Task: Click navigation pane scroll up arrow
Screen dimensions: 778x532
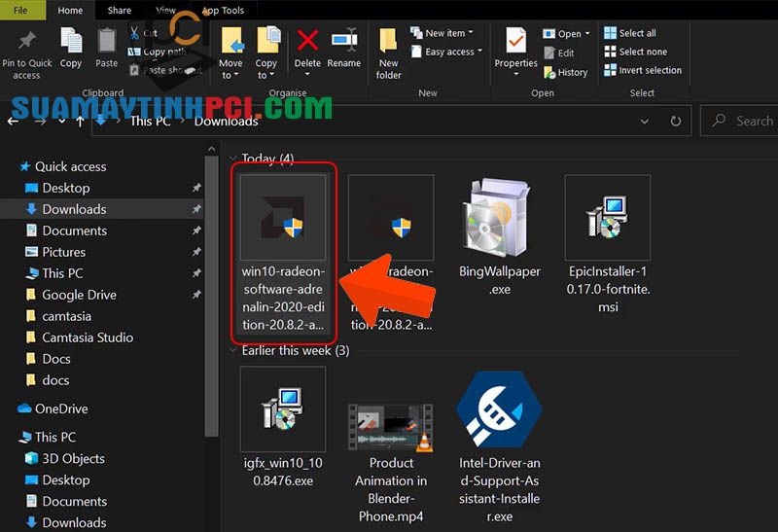Action: [211, 149]
